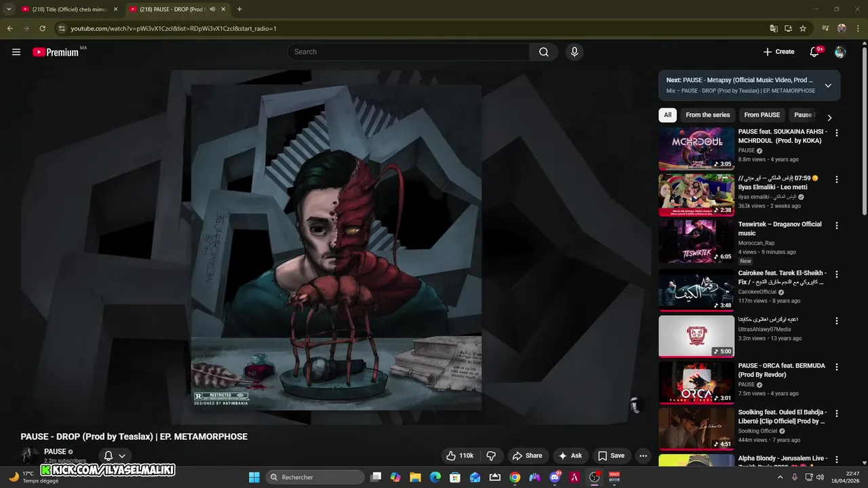Open the YouTube account avatar menu
This screenshot has width=868, height=488.
pyautogui.click(x=840, y=52)
